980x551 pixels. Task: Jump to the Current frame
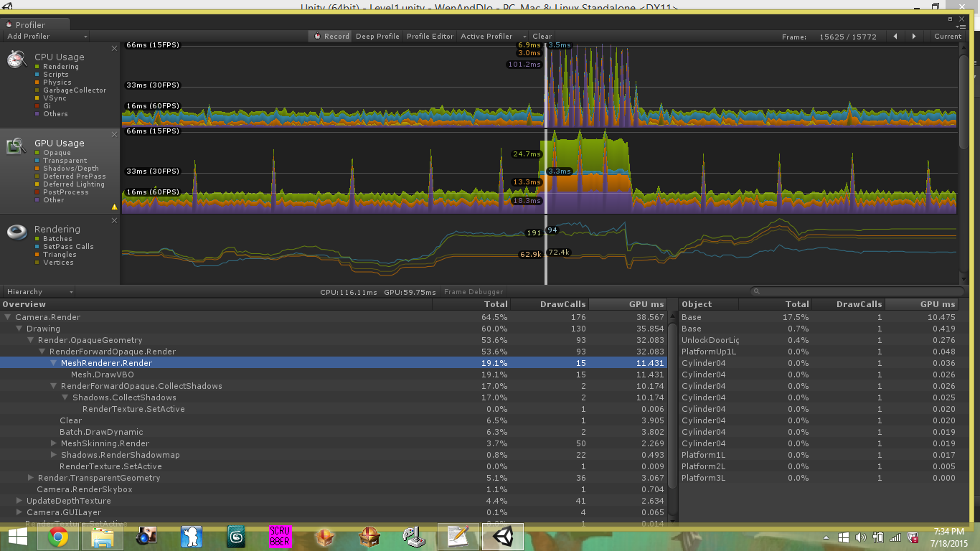click(x=948, y=36)
